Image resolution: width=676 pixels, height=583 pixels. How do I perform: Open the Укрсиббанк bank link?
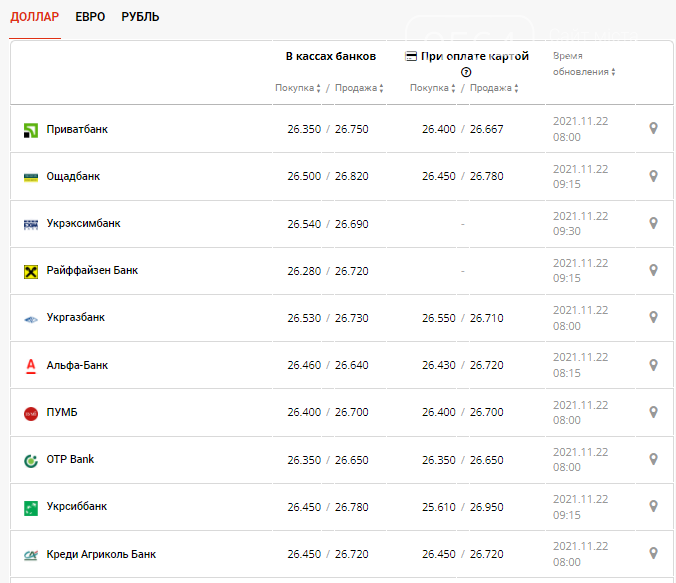77,506
